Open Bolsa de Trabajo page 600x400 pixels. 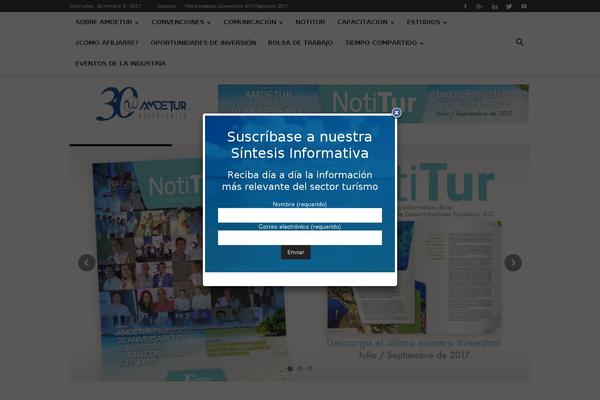pos(300,43)
